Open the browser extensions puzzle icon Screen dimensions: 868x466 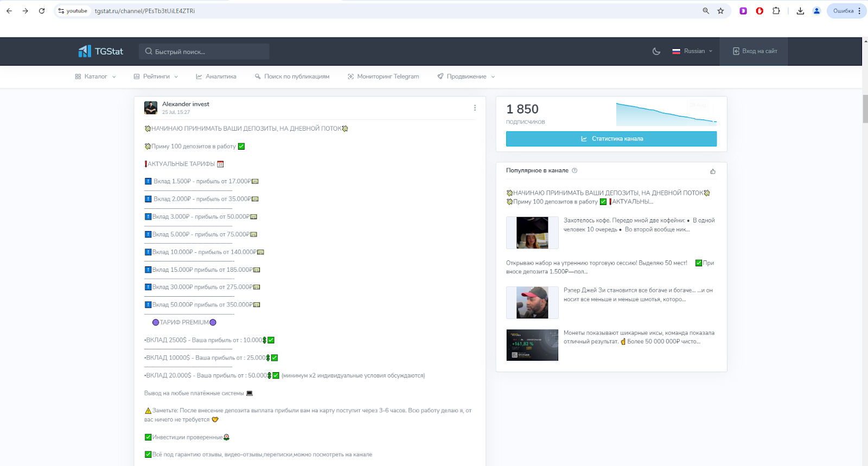coord(776,11)
